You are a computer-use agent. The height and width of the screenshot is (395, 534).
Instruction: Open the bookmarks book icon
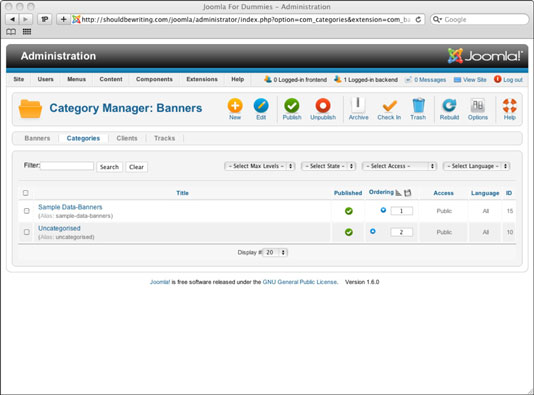[x=11, y=32]
